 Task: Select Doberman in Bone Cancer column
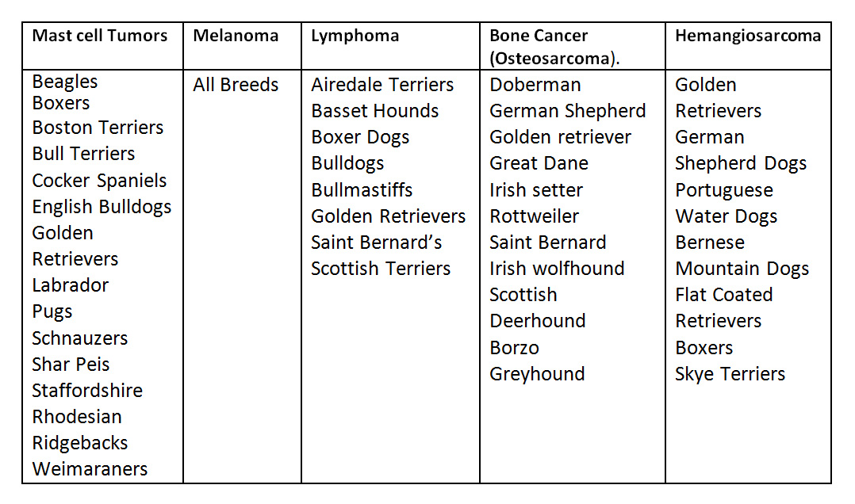(535, 85)
